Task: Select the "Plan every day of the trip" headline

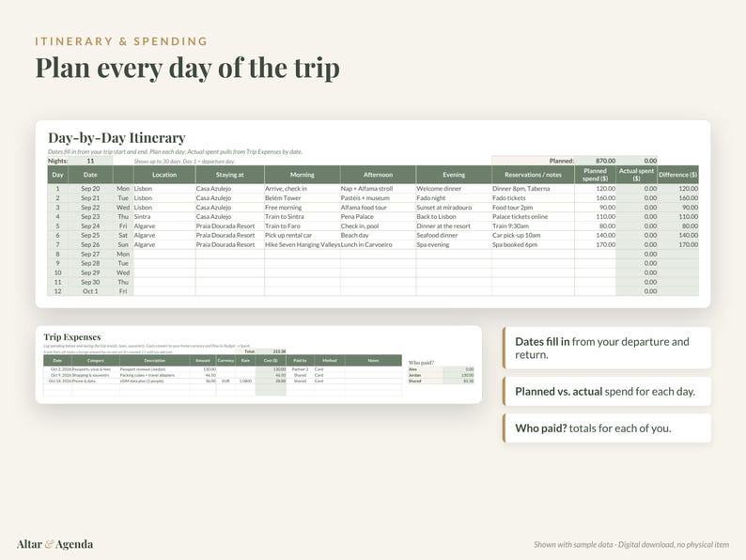Action: (188, 68)
